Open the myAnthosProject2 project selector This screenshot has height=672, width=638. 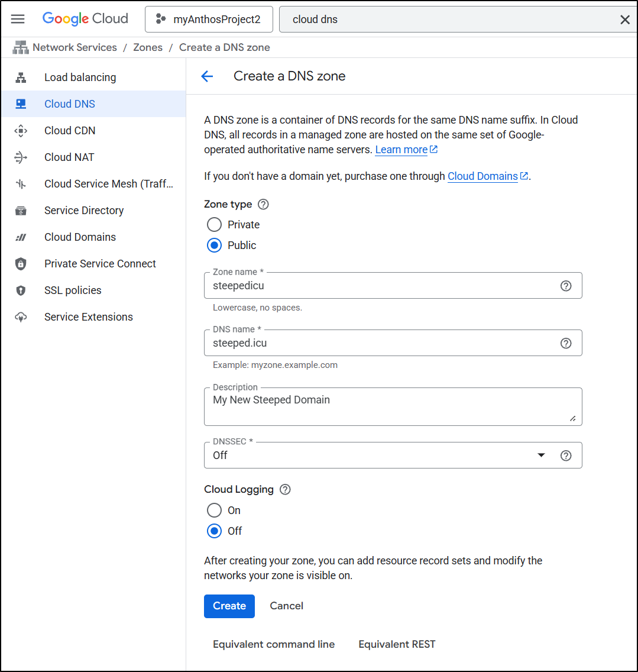tap(209, 20)
